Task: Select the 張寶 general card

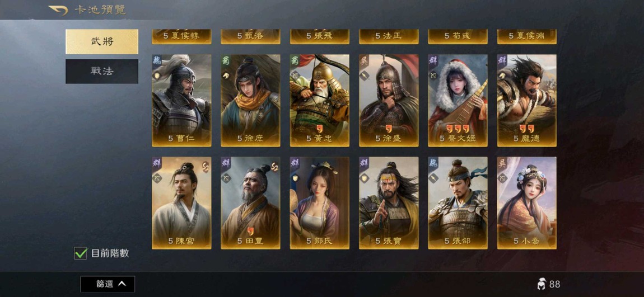Action: [x=389, y=202]
